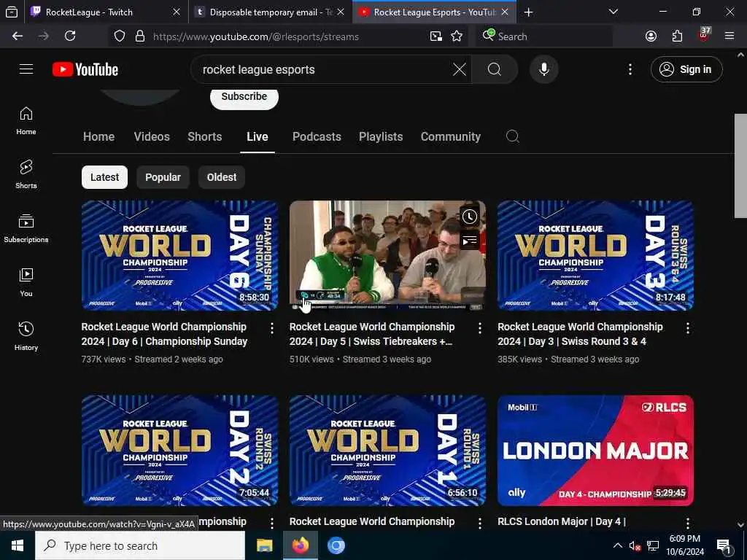Open Firefox extensions puzzle icon
This screenshot has height=560, width=747.
(x=677, y=36)
